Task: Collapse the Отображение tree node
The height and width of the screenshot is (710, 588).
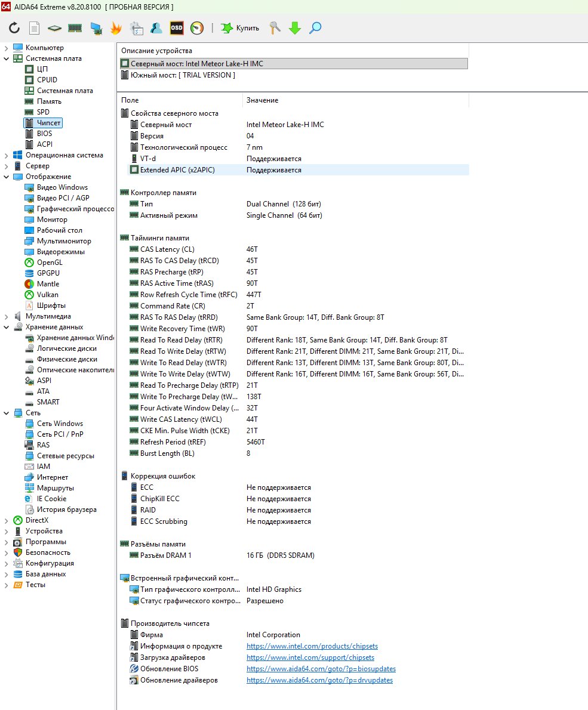Action: point(7,177)
